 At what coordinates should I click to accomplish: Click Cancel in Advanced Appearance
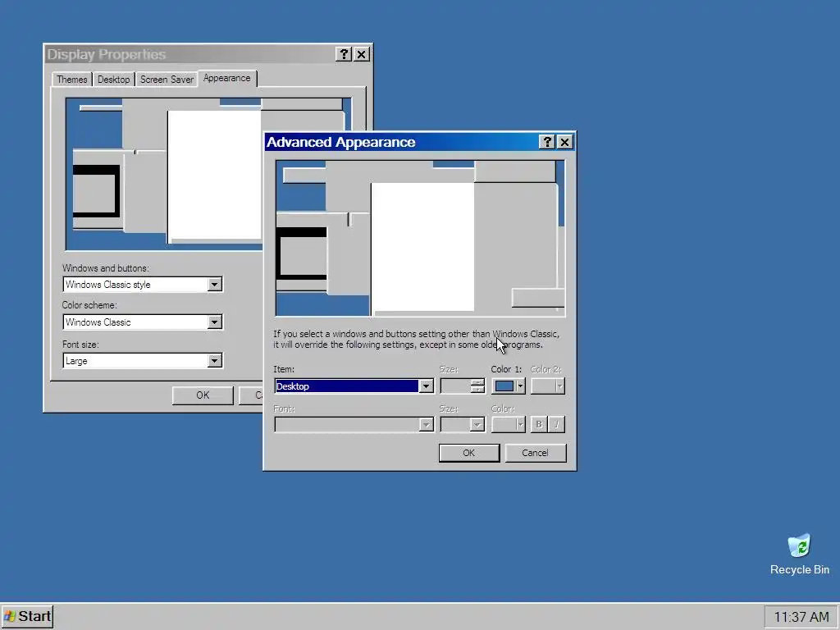click(535, 453)
